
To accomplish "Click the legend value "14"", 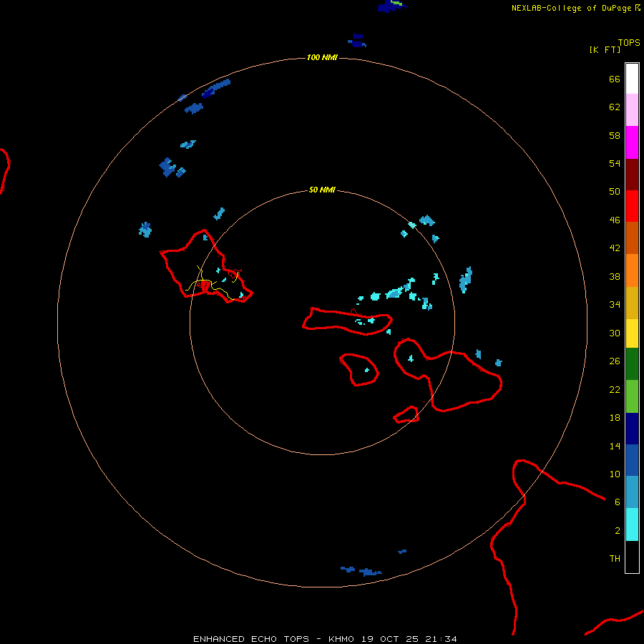I will [615, 446].
